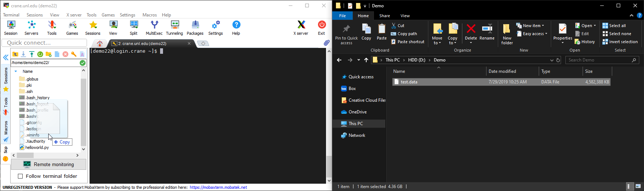
Task: Click the Split terminal icon
Action: click(x=134, y=28)
